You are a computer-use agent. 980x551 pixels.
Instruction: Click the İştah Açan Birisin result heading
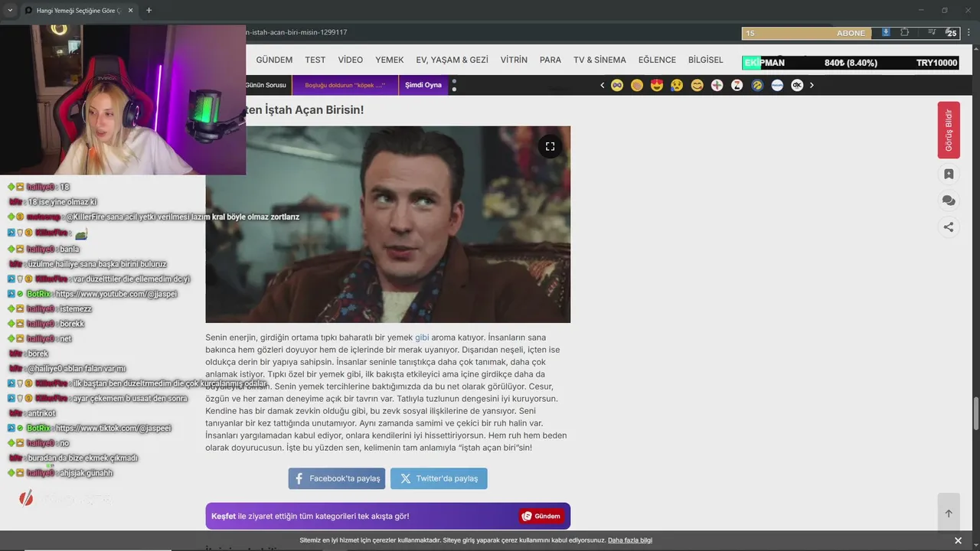[x=304, y=109]
